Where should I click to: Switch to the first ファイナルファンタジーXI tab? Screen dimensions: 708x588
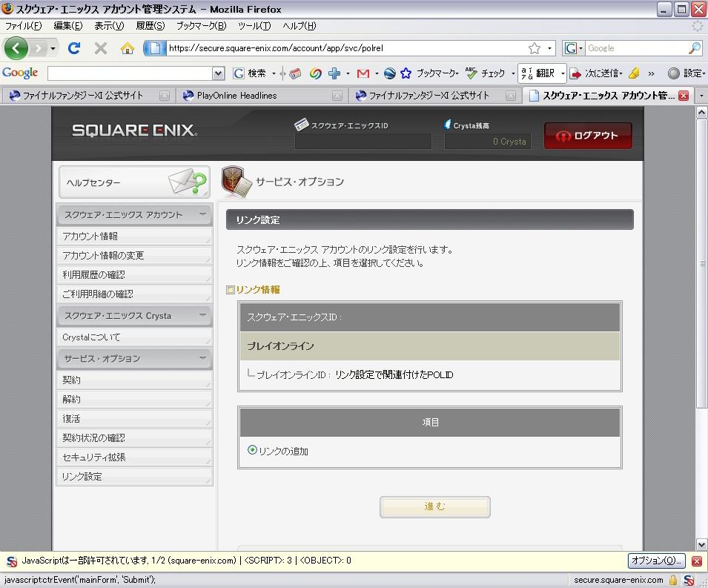(87, 96)
